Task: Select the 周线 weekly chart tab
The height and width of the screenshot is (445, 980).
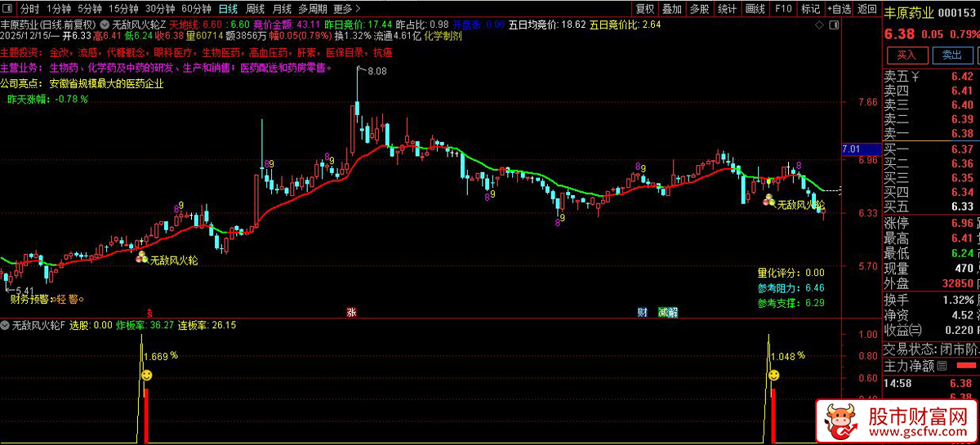Action: coord(255,9)
